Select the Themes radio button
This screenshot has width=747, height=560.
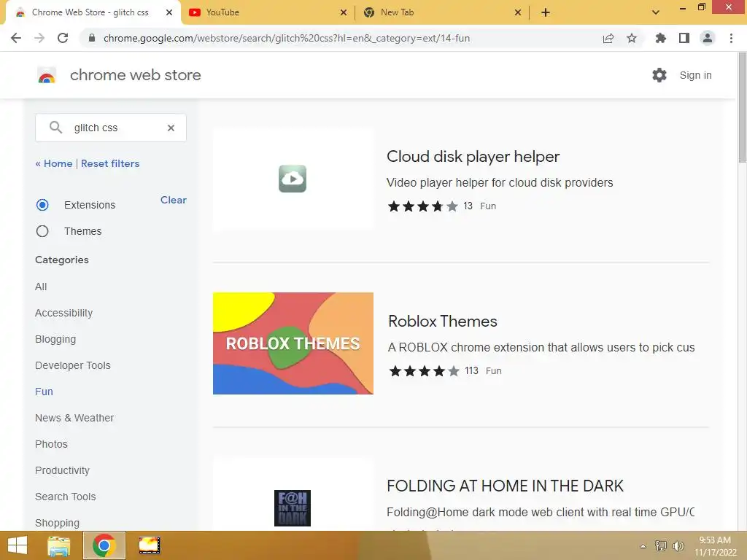pos(42,231)
